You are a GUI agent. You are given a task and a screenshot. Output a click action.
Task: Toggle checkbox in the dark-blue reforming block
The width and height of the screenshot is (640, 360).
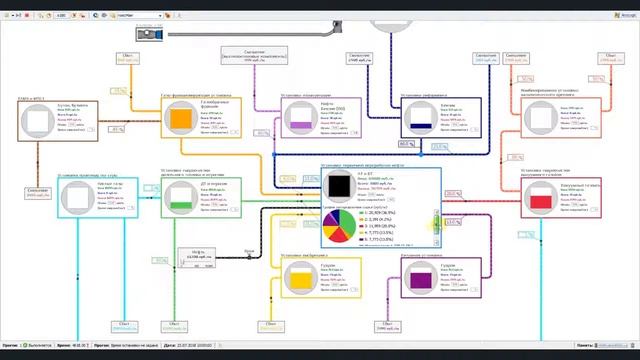(475, 130)
